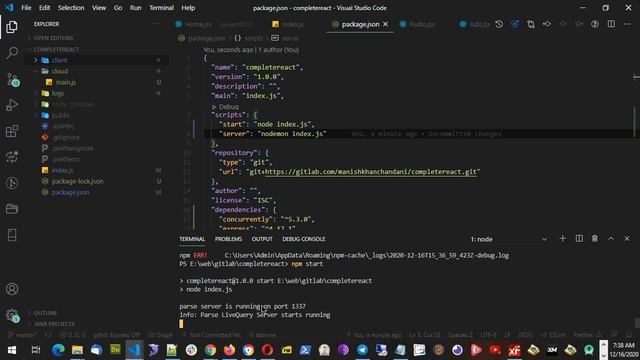Open the Terminal menu
Image resolution: width=640 pixels, height=360 pixels.
pyautogui.click(x=161, y=8)
